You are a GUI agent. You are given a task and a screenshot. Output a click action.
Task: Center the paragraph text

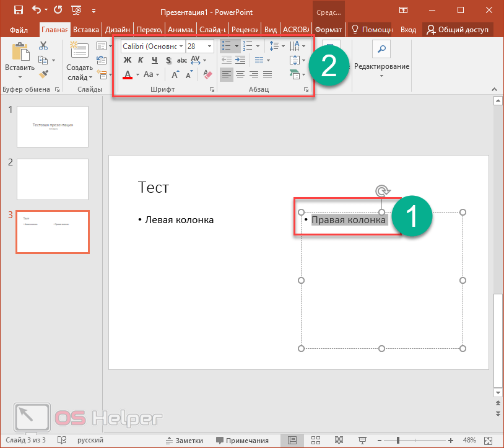coord(240,74)
